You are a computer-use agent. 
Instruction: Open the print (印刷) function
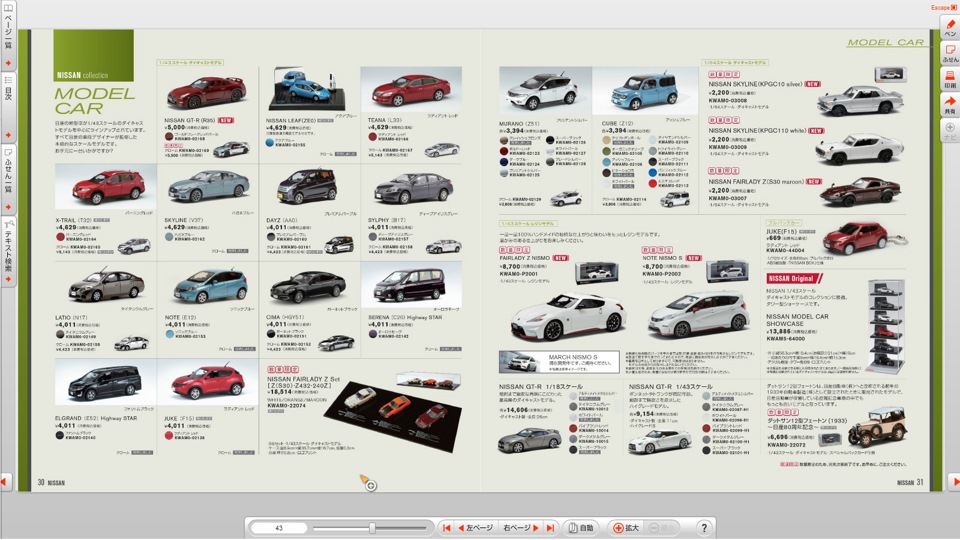click(950, 78)
